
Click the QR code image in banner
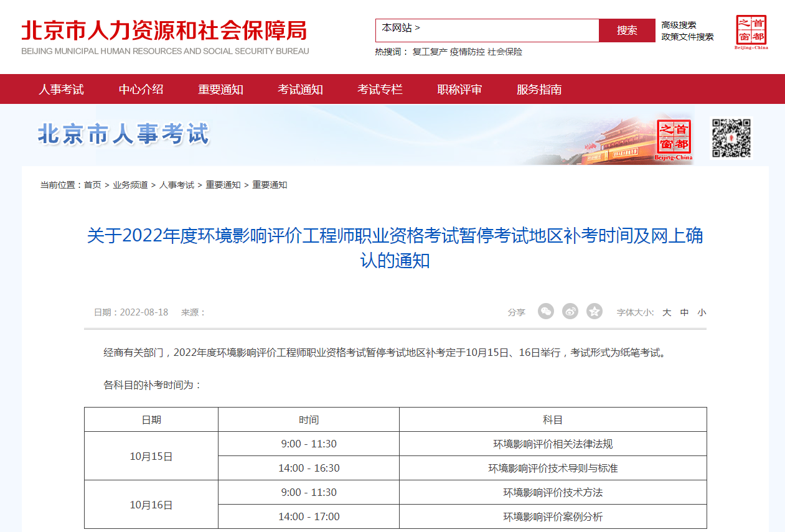coord(731,138)
